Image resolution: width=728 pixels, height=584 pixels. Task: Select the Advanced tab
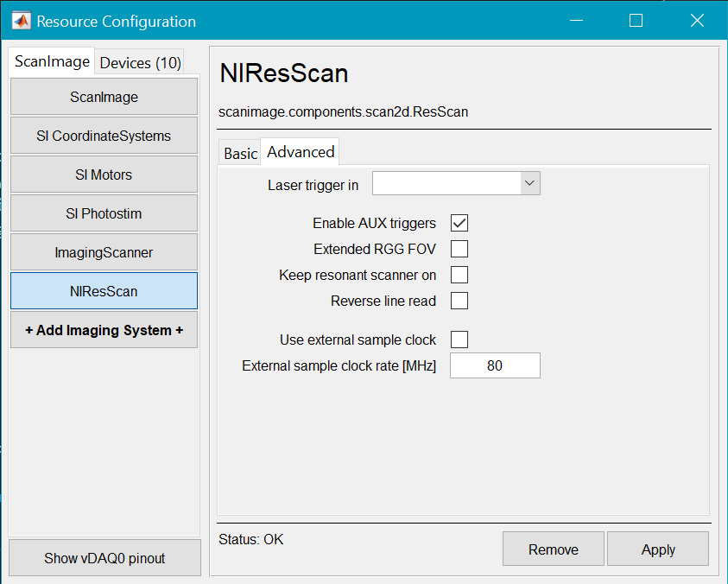click(x=301, y=152)
